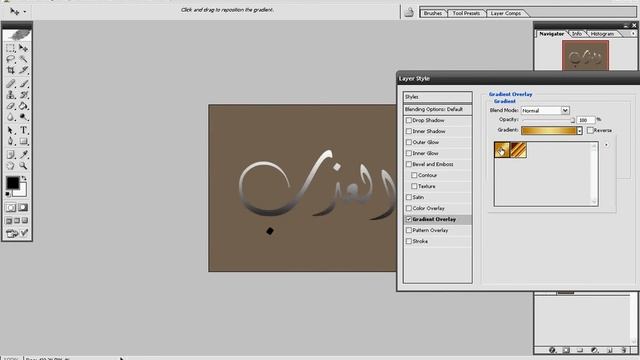
Task: Click Add layer style icon in Layers palette
Action: point(552,350)
